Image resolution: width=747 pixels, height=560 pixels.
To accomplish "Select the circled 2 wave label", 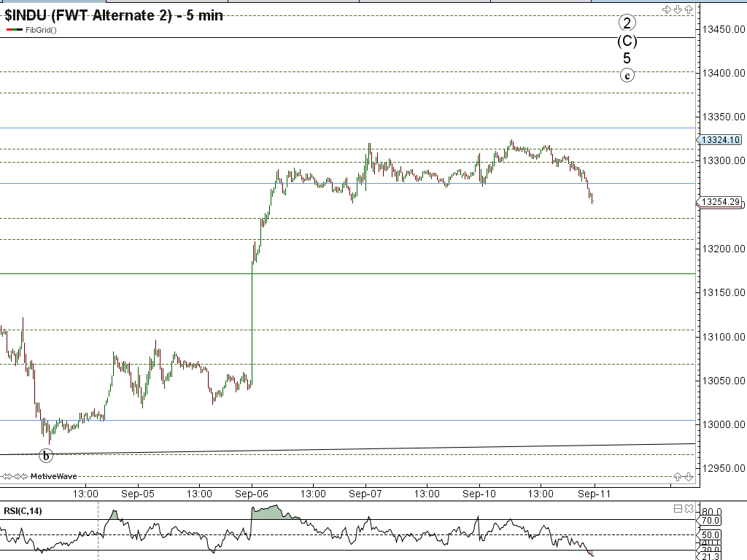I will coord(627,23).
